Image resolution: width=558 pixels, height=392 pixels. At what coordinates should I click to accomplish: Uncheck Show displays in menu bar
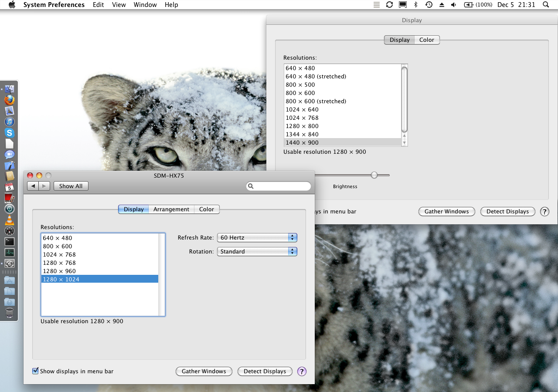[35, 371]
